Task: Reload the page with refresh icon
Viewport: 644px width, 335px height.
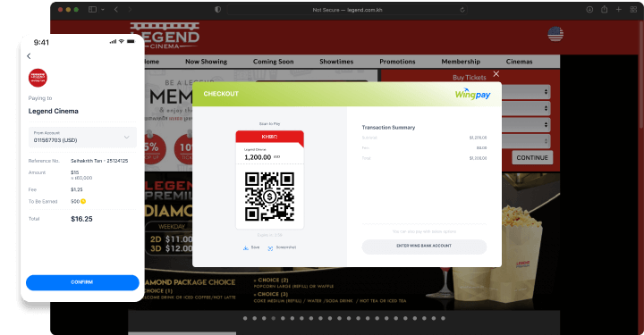Action: [462, 10]
